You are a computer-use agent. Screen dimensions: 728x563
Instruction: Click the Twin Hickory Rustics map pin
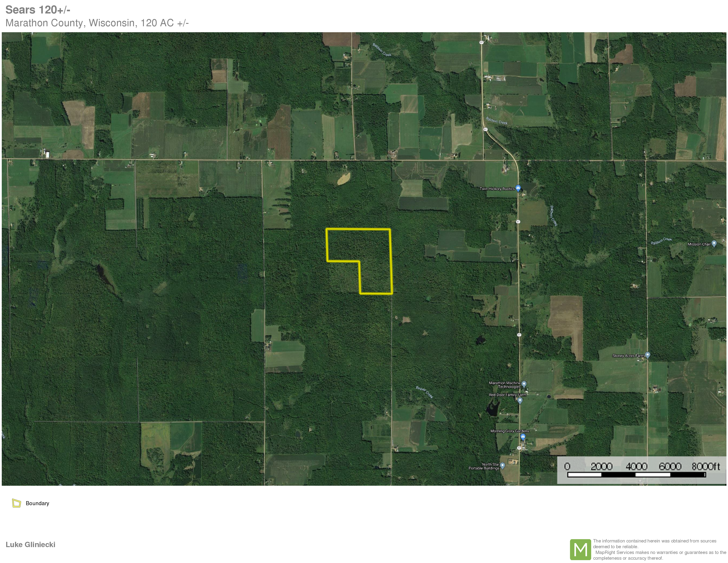pyautogui.click(x=518, y=188)
